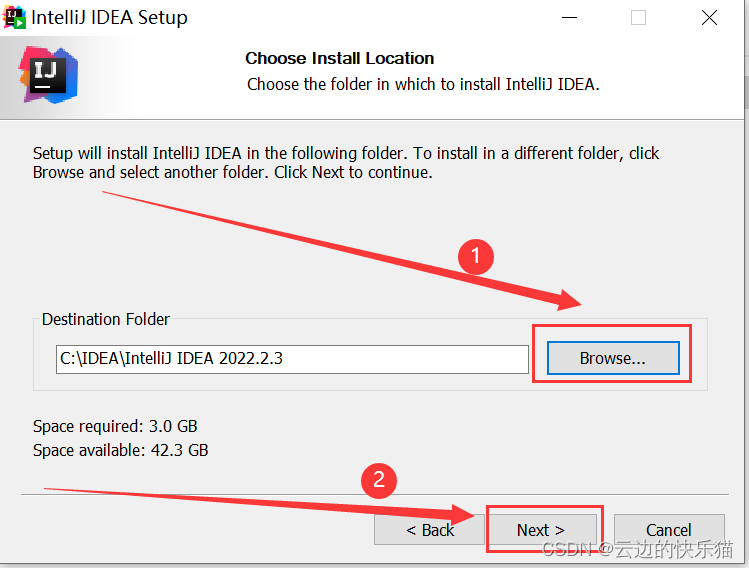749x568 pixels.
Task: Click the CSDN watermark text
Action: tap(638, 549)
